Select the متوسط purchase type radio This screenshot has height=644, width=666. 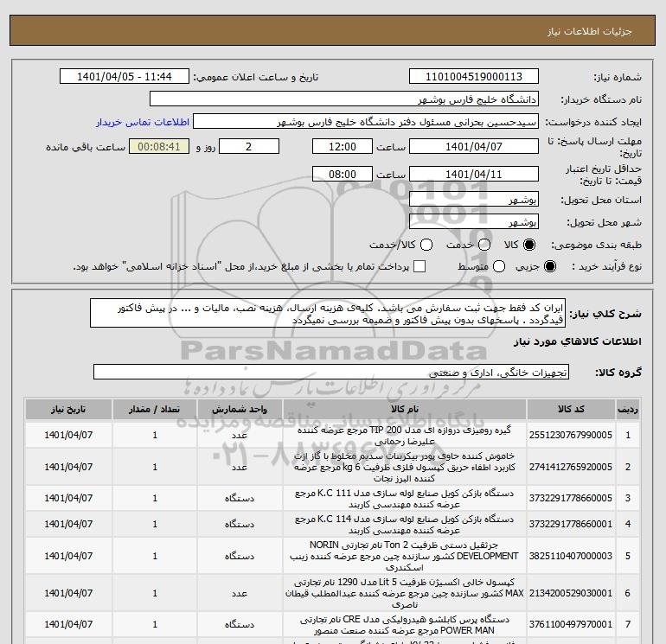499,266
